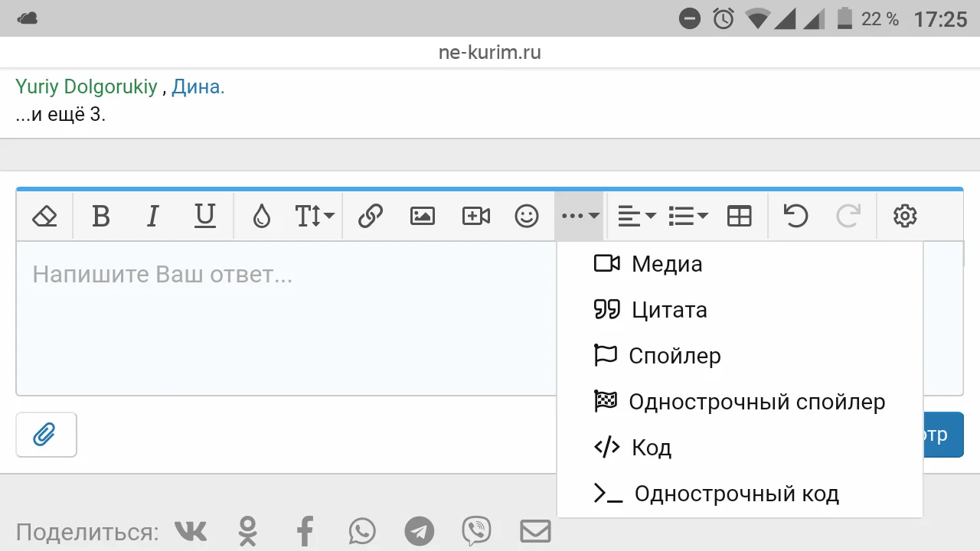Click the insert image icon

[423, 217]
